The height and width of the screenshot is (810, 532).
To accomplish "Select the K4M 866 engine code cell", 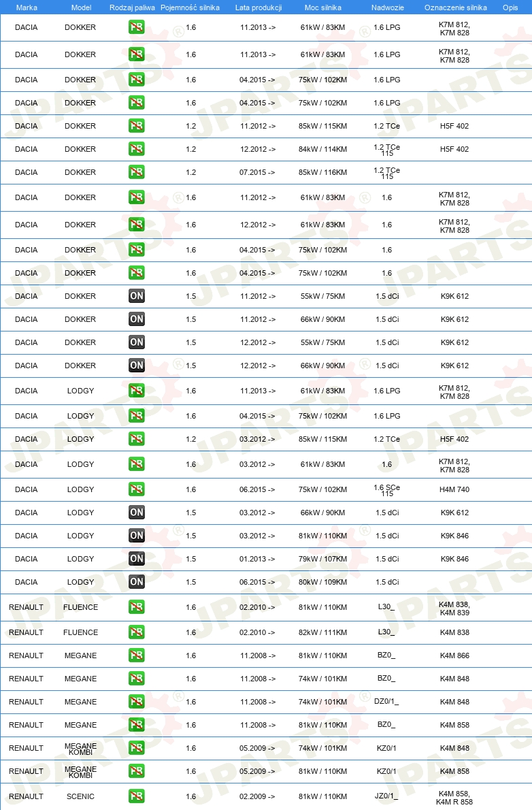I will tap(454, 655).
